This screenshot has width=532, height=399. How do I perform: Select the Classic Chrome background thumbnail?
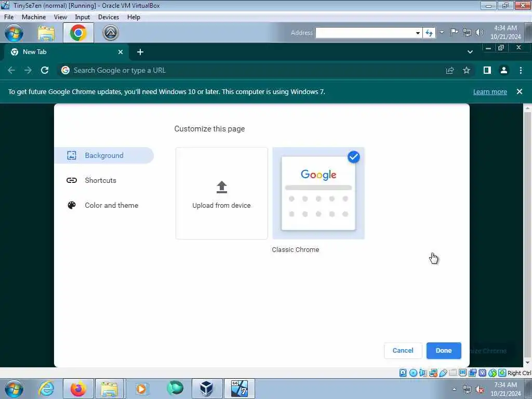pos(318,193)
